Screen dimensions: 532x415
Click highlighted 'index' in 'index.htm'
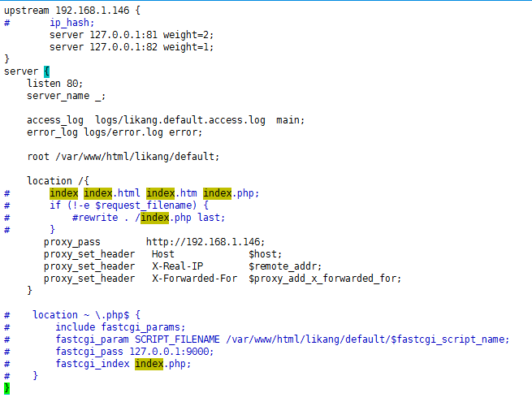coord(161,193)
